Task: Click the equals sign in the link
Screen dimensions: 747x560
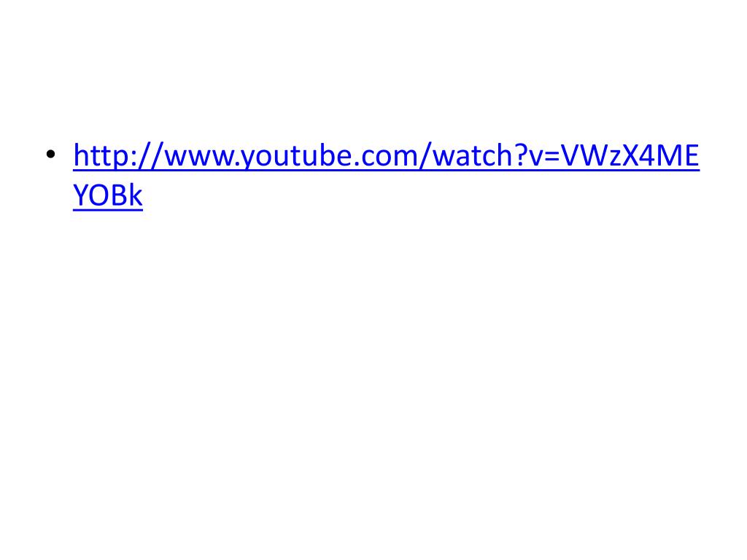Action: click(551, 156)
